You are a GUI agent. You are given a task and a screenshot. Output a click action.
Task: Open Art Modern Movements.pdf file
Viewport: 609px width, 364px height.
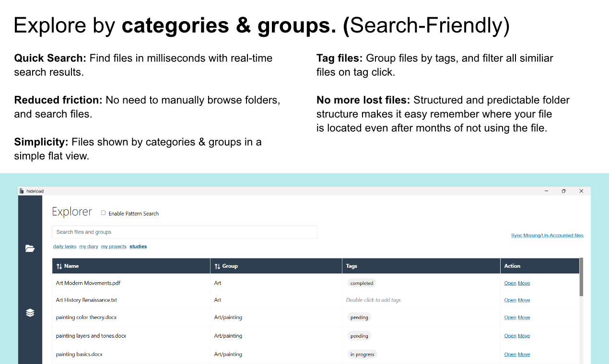510,283
